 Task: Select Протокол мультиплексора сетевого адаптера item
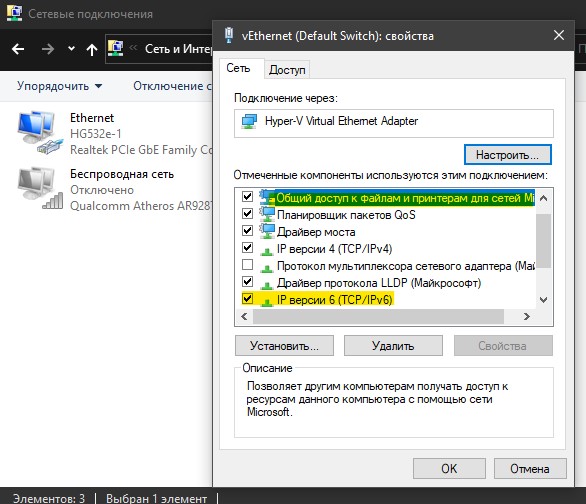point(406,266)
